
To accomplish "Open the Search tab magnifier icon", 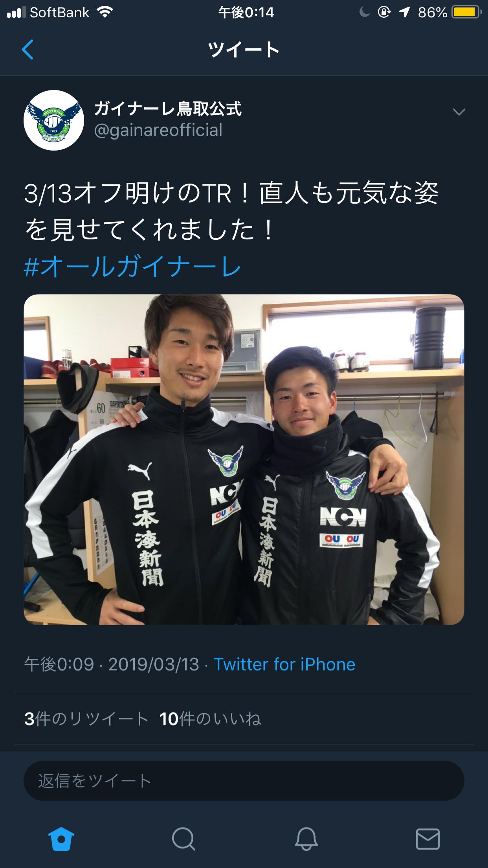I will click(183, 839).
